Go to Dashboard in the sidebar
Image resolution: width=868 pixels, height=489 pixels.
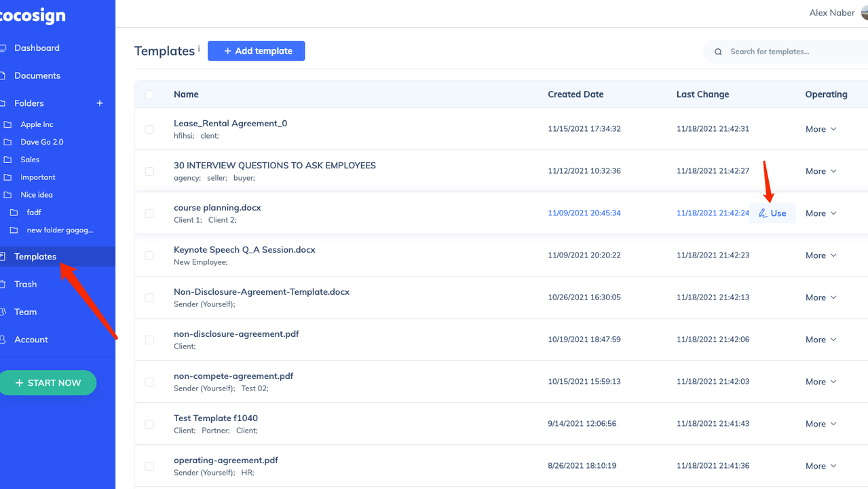(37, 48)
